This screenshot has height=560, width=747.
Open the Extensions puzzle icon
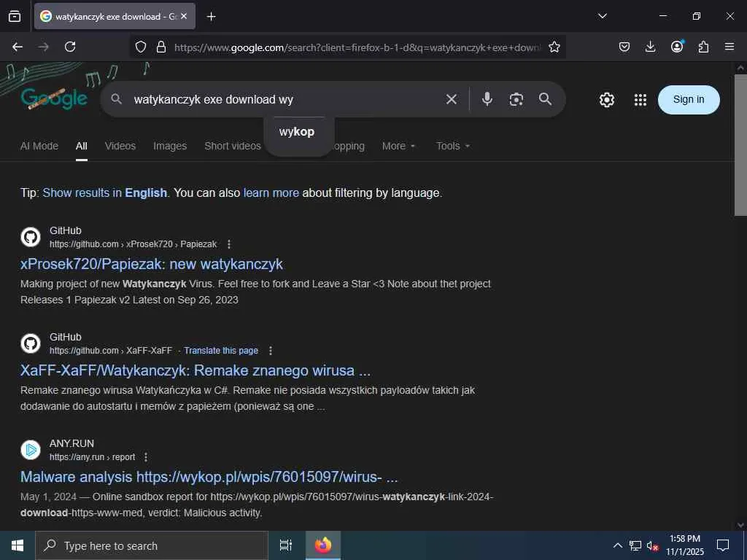pos(703,47)
